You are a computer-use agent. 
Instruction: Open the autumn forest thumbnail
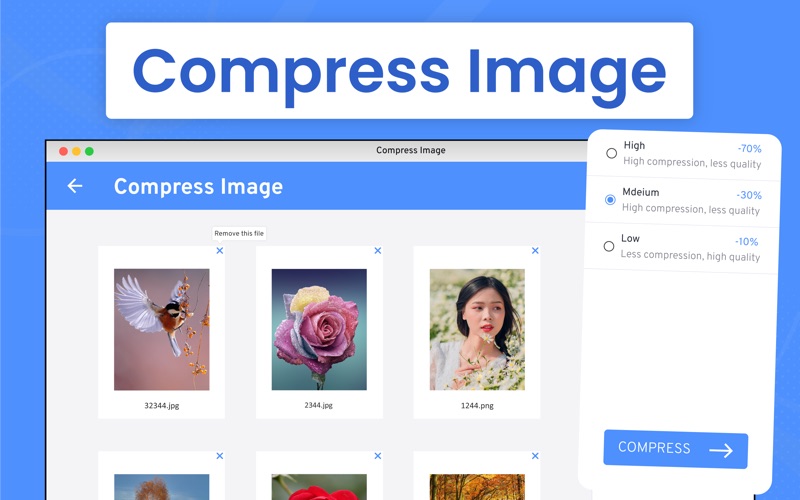point(477,487)
